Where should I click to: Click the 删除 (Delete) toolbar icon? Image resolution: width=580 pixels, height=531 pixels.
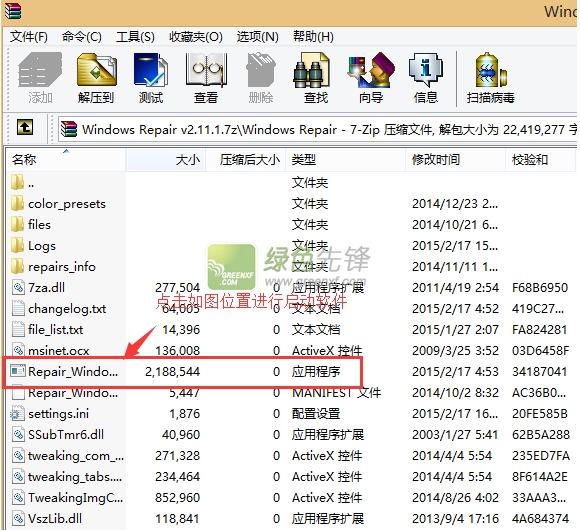click(x=261, y=70)
